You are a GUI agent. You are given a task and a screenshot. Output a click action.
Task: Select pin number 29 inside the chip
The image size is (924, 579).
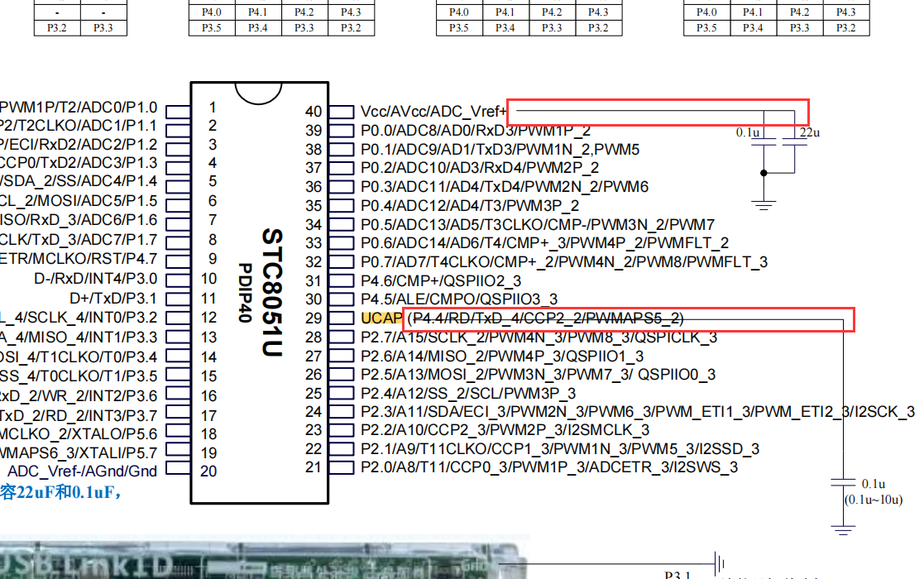point(314,318)
